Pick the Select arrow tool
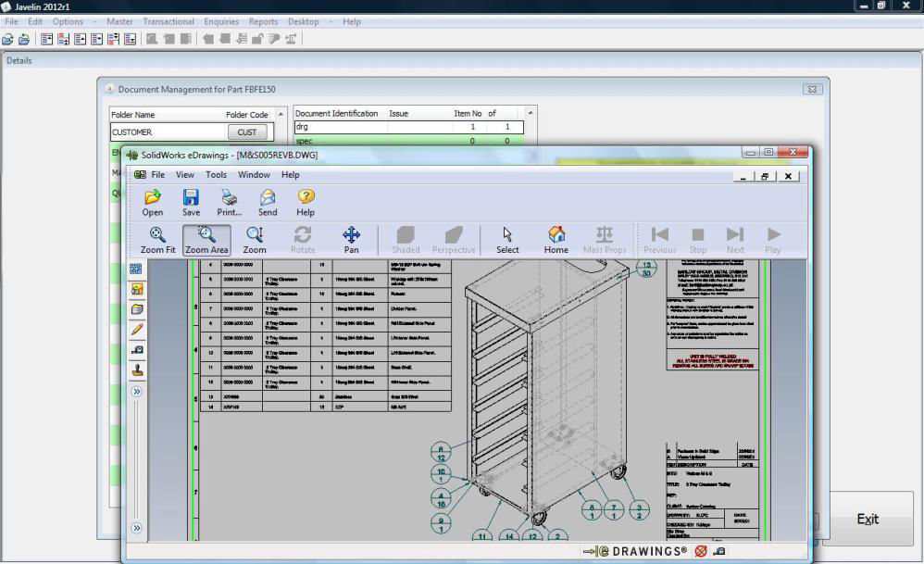The width and height of the screenshot is (924, 564). click(507, 240)
